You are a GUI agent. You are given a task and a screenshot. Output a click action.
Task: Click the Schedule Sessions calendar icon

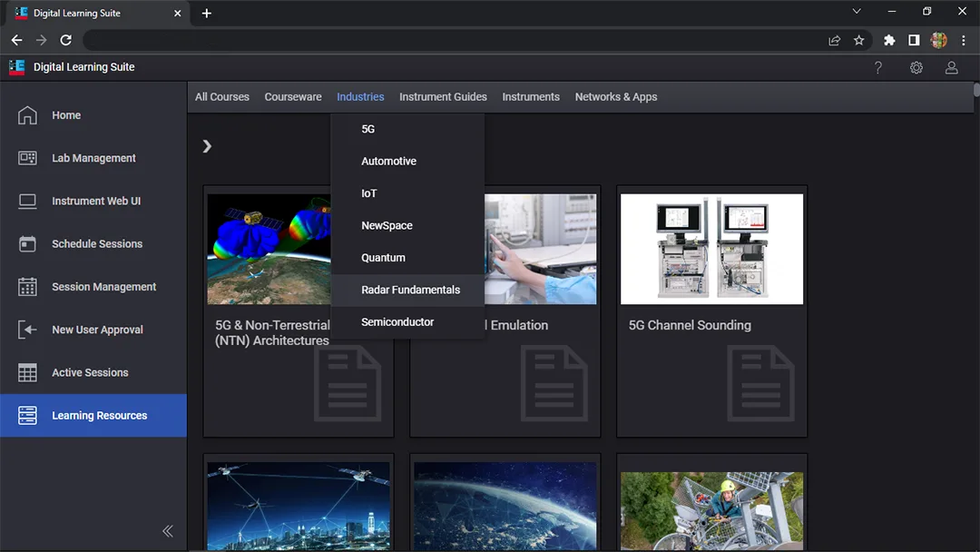pyautogui.click(x=27, y=244)
